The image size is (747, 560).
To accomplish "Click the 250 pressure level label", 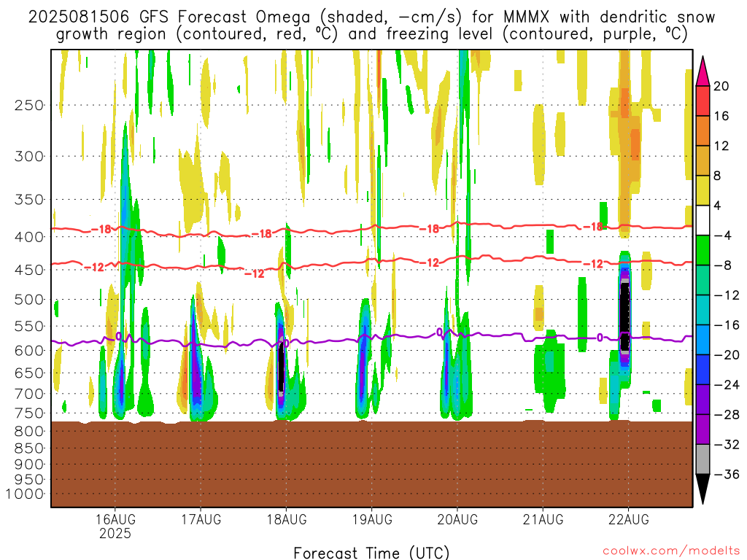I will pyautogui.click(x=29, y=105).
